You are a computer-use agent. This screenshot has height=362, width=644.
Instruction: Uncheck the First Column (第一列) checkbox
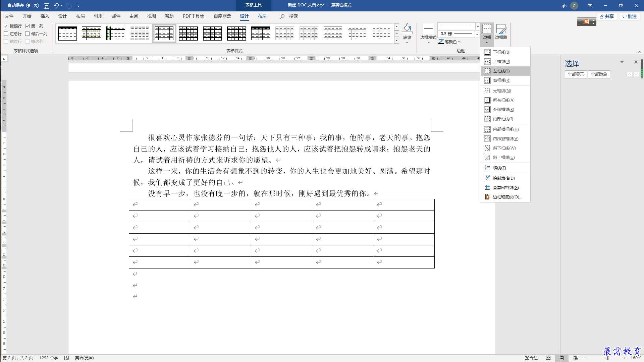point(27,26)
